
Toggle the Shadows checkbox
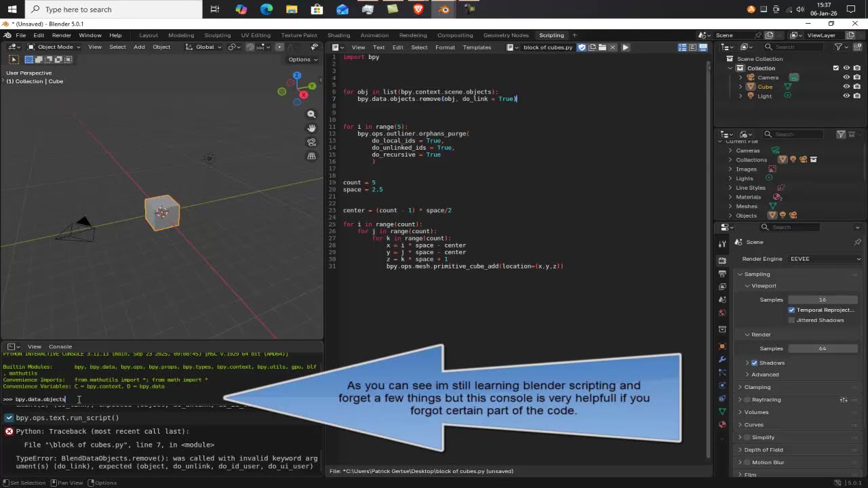pyautogui.click(x=754, y=363)
